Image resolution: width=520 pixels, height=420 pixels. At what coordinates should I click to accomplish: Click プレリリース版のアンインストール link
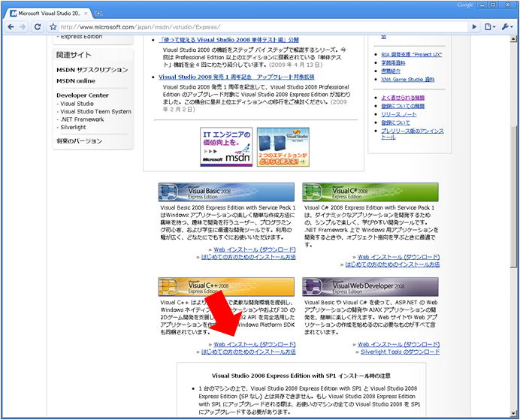coord(413,134)
